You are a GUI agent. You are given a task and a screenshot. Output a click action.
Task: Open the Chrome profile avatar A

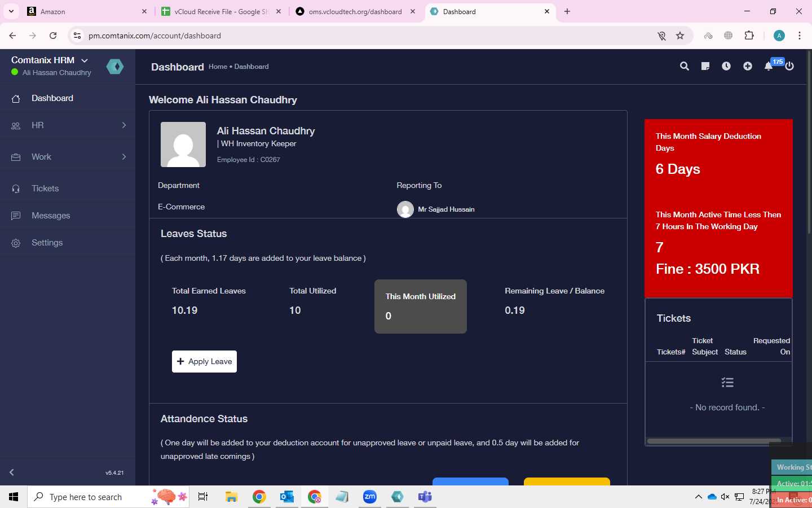[x=779, y=36]
